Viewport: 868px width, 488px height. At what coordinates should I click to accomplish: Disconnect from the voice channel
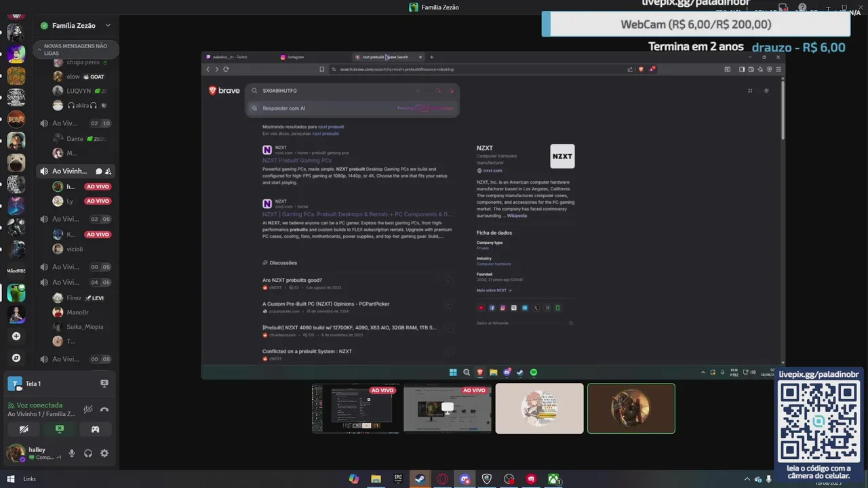104,409
